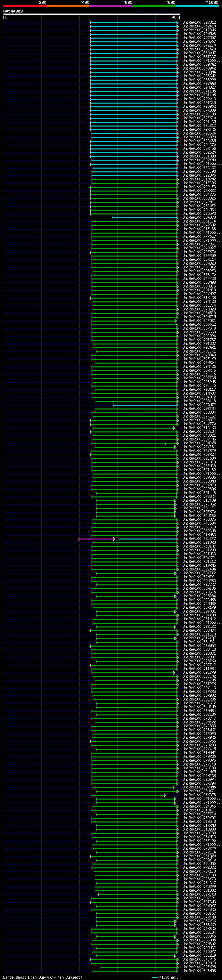Select hit label UniRef100_B0VFA6
The height and width of the screenshot is (980, 222).
pos(199,439)
